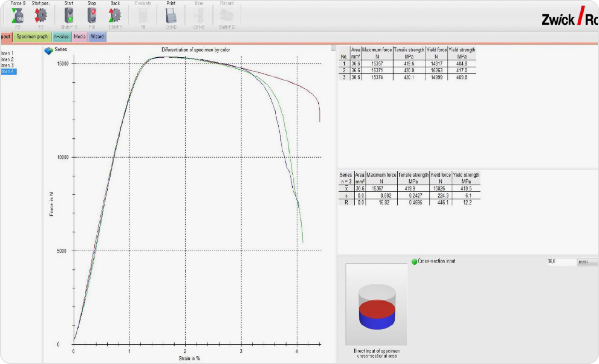Click the cylinder cross-section thumbnail image
The image size is (599, 364).
tap(376, 304)
